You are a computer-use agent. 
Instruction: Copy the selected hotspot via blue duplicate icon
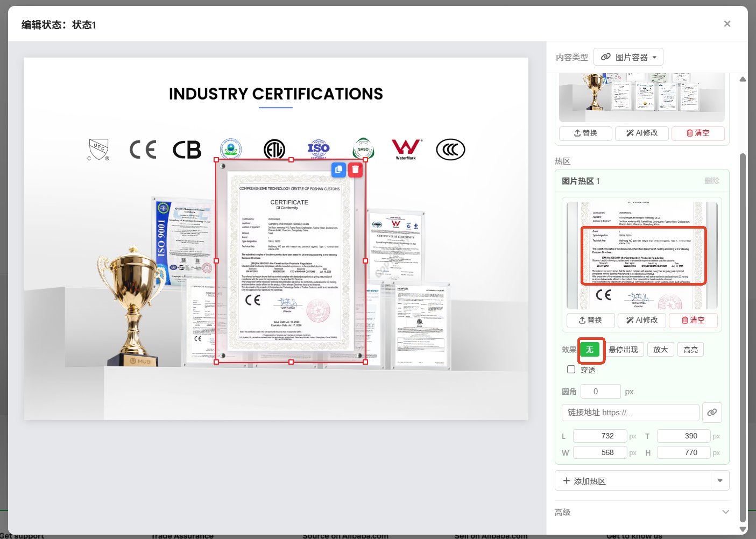pyautogui.click(x=338, y=169)
